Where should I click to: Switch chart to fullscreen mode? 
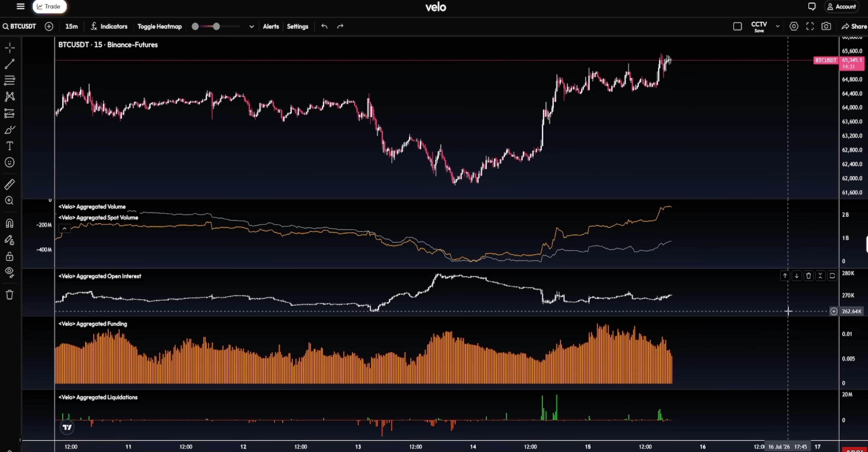point(810,26)
